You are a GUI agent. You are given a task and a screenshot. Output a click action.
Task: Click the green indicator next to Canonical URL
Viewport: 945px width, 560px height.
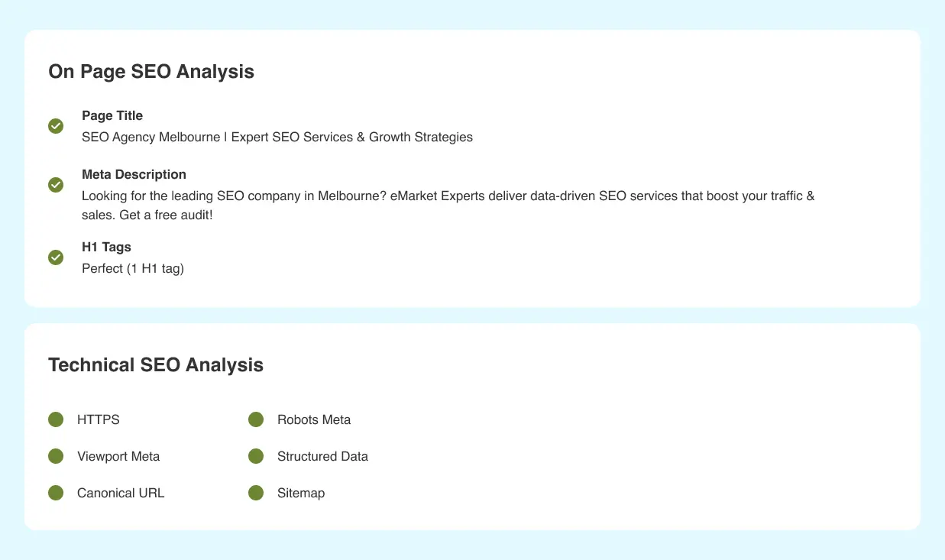click(56, 493)
